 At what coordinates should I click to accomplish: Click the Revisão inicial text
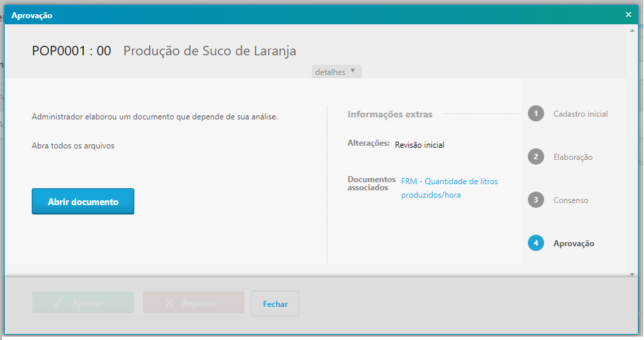click(x=419, y=145)
